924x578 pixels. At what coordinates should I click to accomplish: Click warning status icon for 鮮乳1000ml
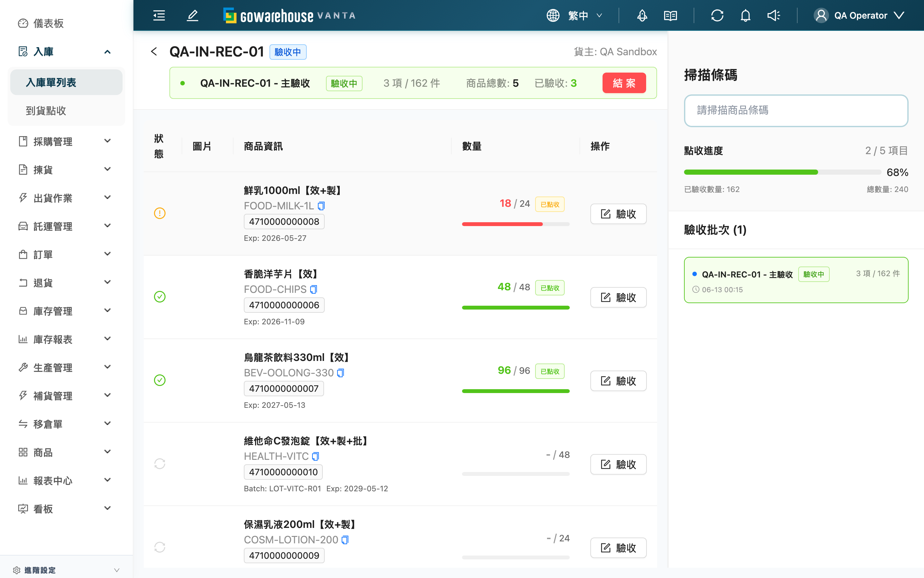click(x=159, y=213)
